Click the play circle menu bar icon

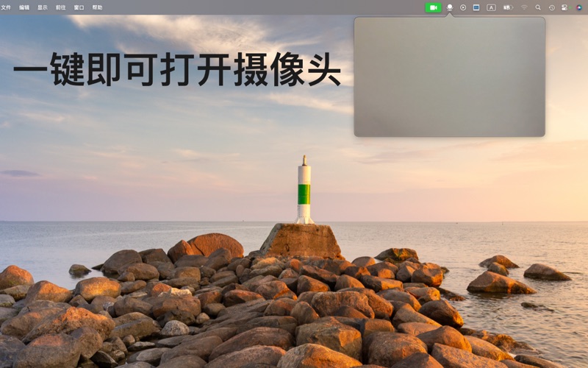pyautogui.click(x=463, y=7)
